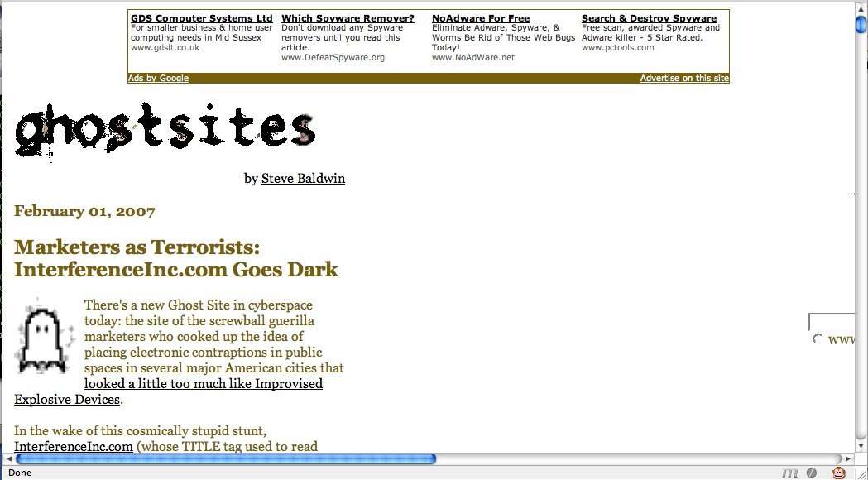This screenshot has width=868, height=480.
Task: Select the 'www' radio button
Action: click(x=818, y=338)
